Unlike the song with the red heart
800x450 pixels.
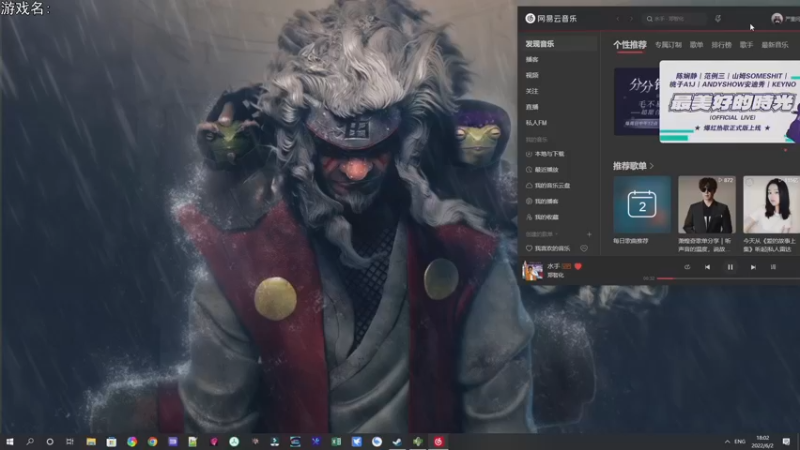pyautogui.click(x=578, y=266)
